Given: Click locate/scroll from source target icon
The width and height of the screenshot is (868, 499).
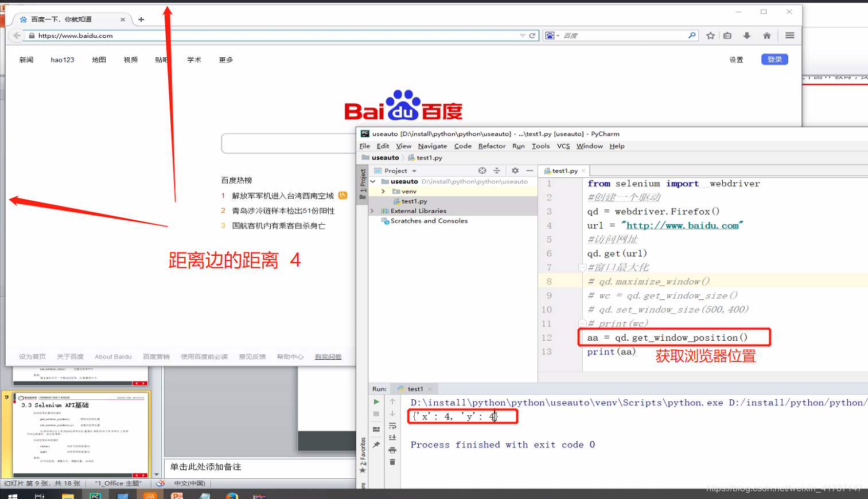Looking at the screenshot, I should point(482,171).
